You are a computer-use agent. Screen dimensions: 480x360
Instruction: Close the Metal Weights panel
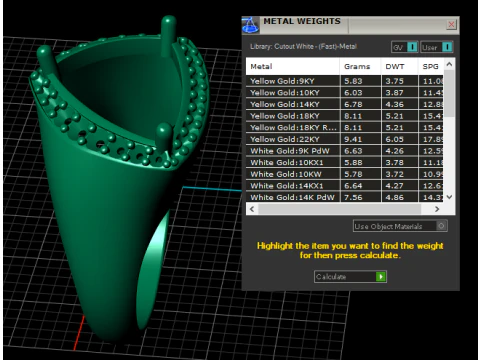pos(451,24)
